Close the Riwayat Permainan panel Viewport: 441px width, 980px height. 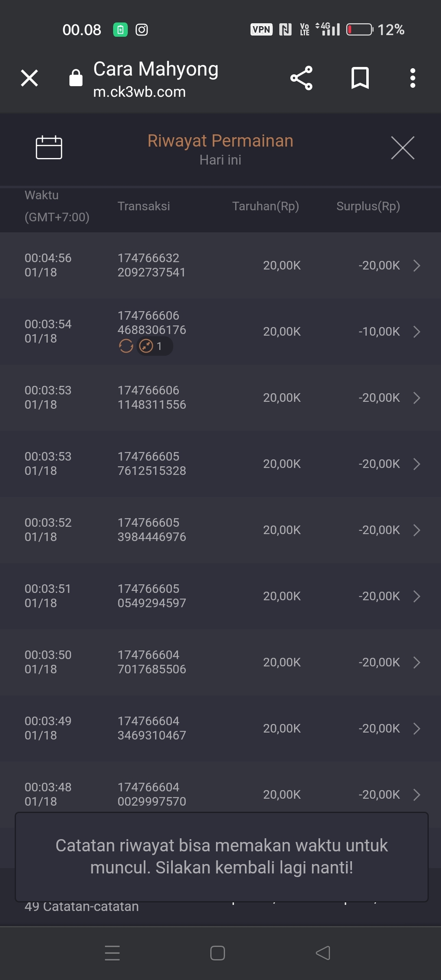pos(403,148)
